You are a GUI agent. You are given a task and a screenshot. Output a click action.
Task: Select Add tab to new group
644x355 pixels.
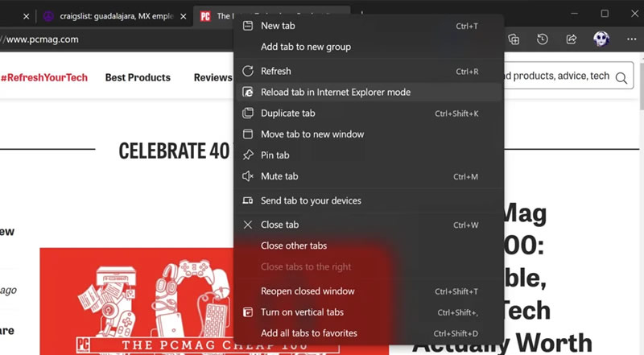pos(305,47)
